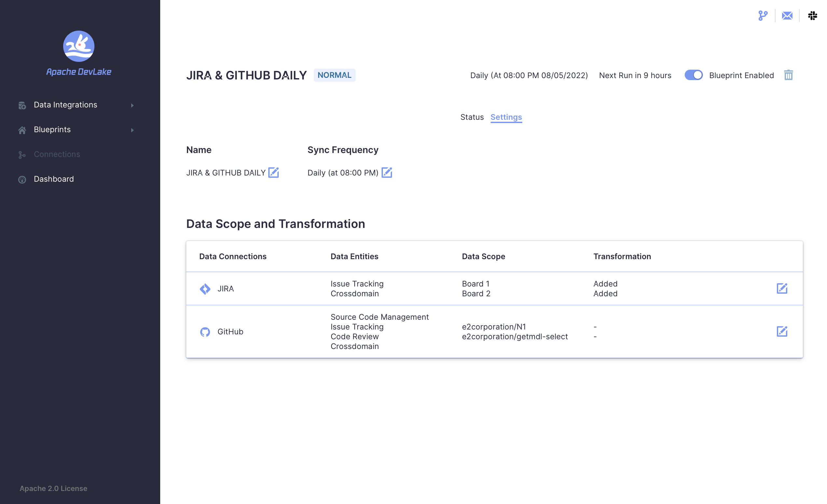Expand the Data Integrations menu arrow

pyautogui.click(x=132, y=105)
